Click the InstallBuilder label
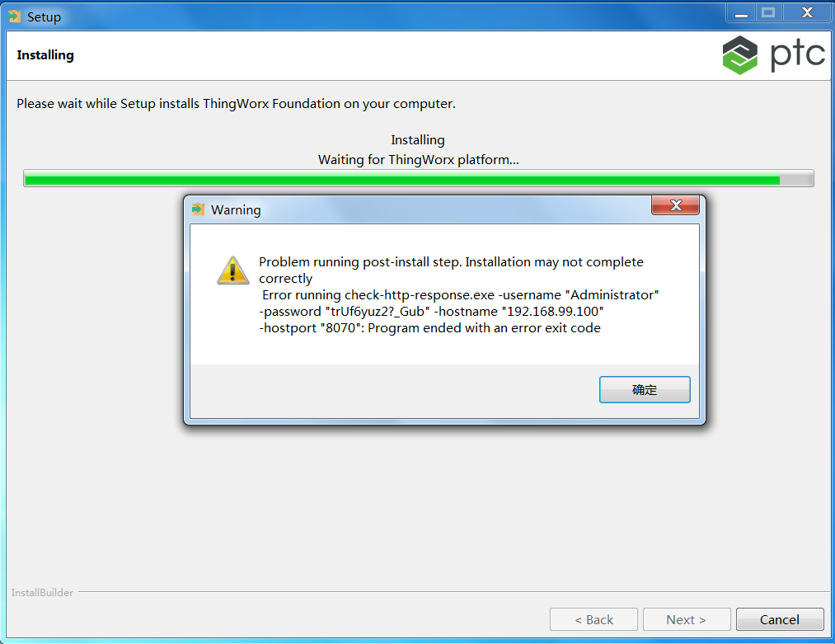The width and height of the screenshot is (835, 644). 42,592
